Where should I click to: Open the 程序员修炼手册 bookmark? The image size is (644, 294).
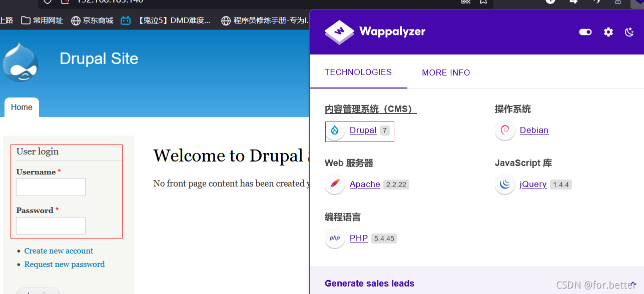264,20
